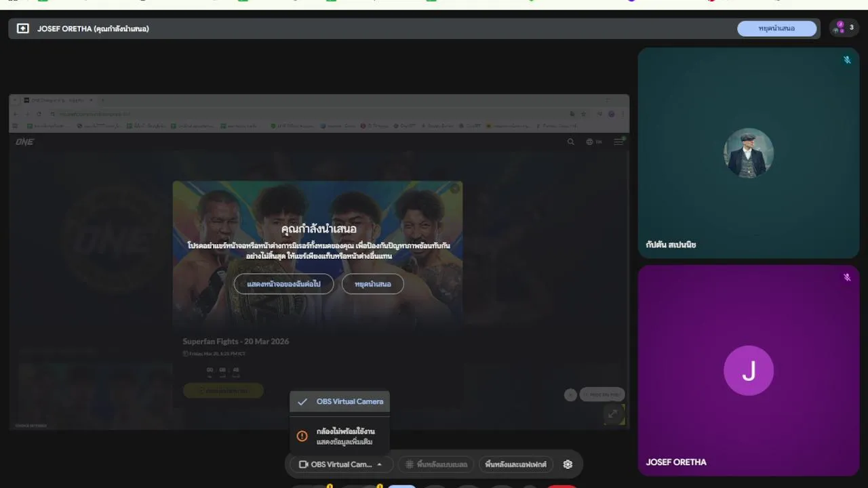The width and height of the screenshot is (868, 488).
Task: Click the expand fullscreen icon on shared page
Action: coord(613,413)
